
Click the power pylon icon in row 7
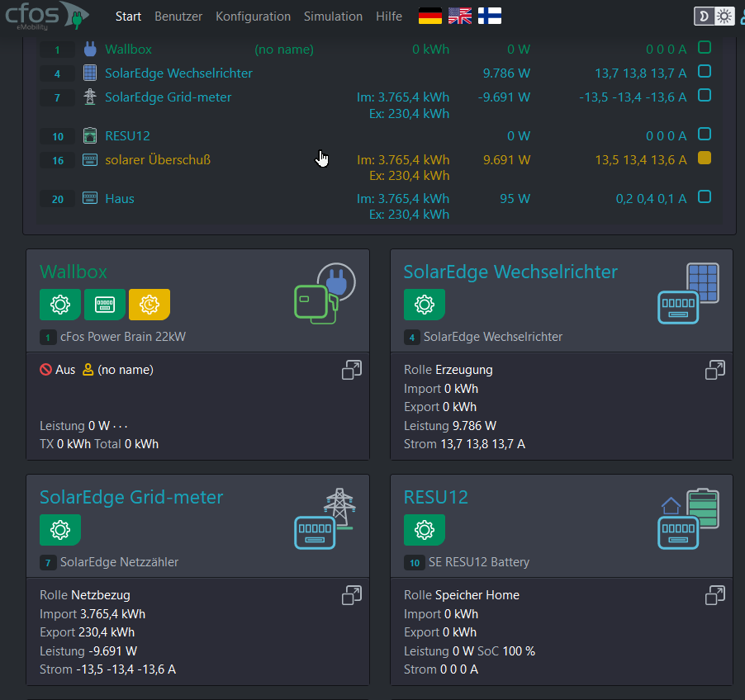click(90, 97)
